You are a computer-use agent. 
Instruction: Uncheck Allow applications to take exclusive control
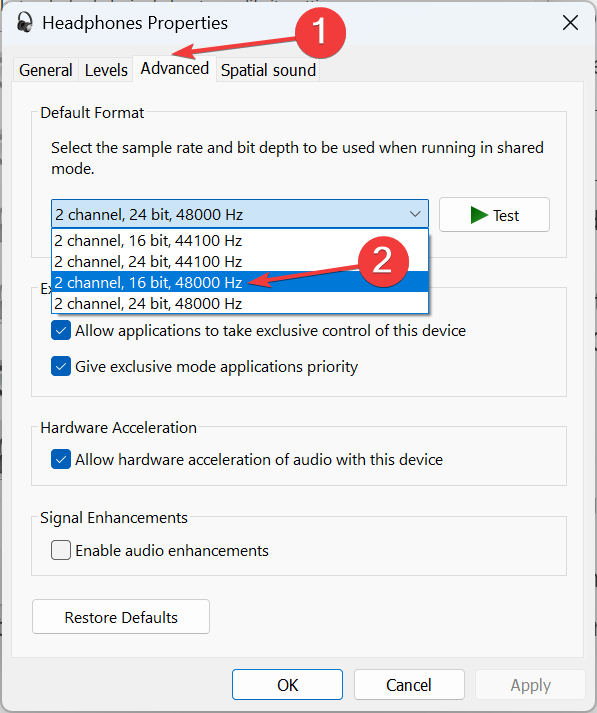tap(61, 330)
